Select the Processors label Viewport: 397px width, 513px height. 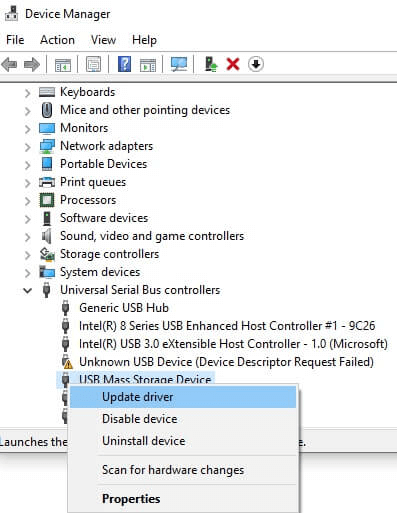click(88, 200)
